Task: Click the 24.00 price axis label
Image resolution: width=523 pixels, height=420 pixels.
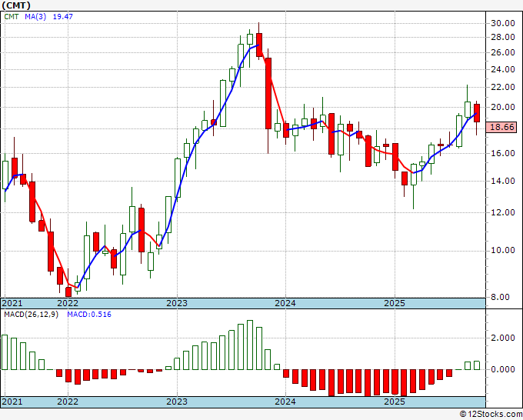Action: (x=503, y=69)
